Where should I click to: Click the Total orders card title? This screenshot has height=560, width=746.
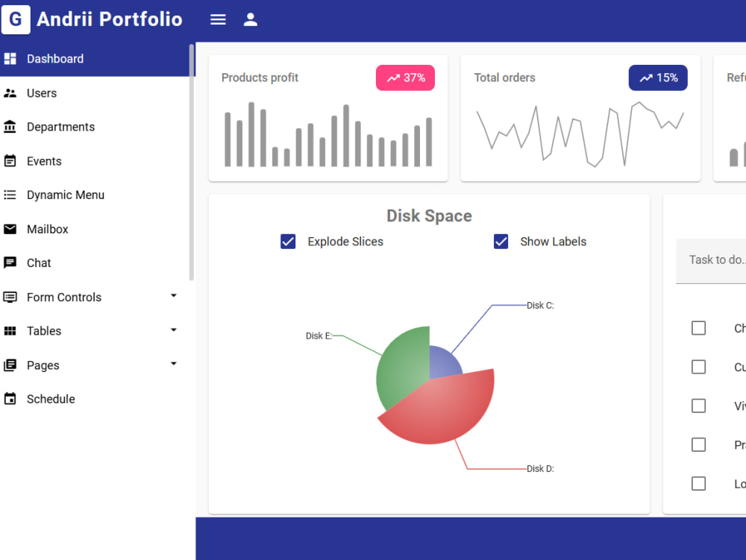pos(504,78)
